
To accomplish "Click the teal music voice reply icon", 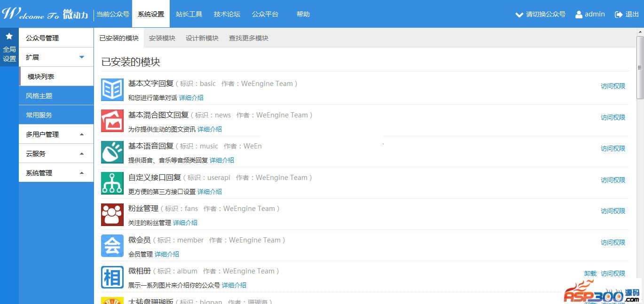I will [x=112, y=152].
